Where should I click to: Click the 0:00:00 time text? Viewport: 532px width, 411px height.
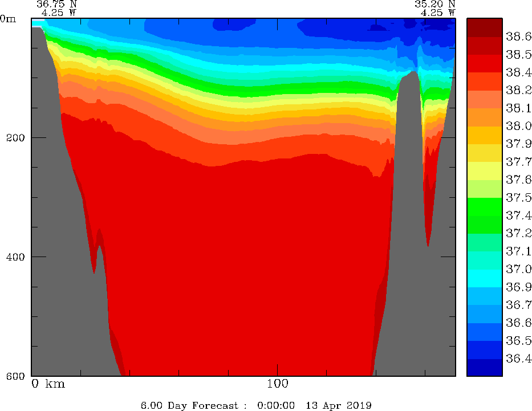[276, 405]
